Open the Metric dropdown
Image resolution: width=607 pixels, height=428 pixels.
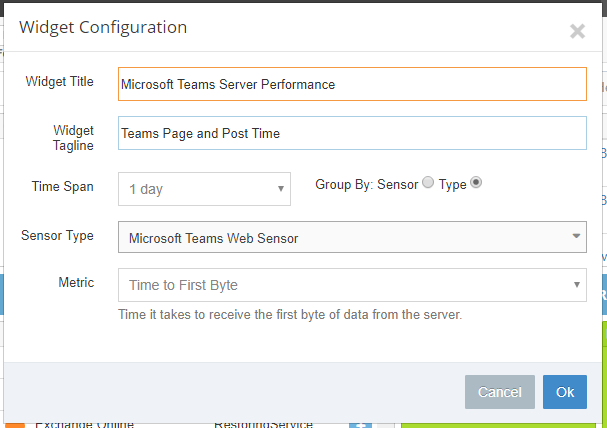click(x=352, y=285)
